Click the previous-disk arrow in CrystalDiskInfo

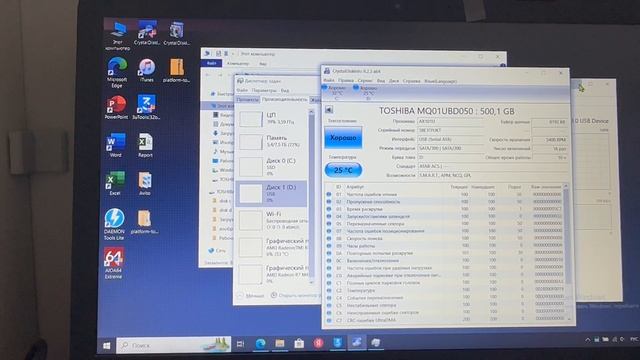click(x=329, y=109)
